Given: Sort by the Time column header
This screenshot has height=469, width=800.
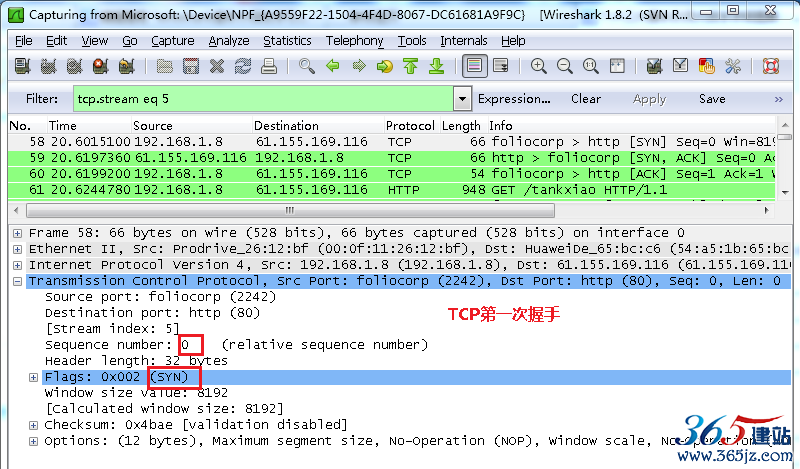Looking at the screenshot, I should click(88, 126).
